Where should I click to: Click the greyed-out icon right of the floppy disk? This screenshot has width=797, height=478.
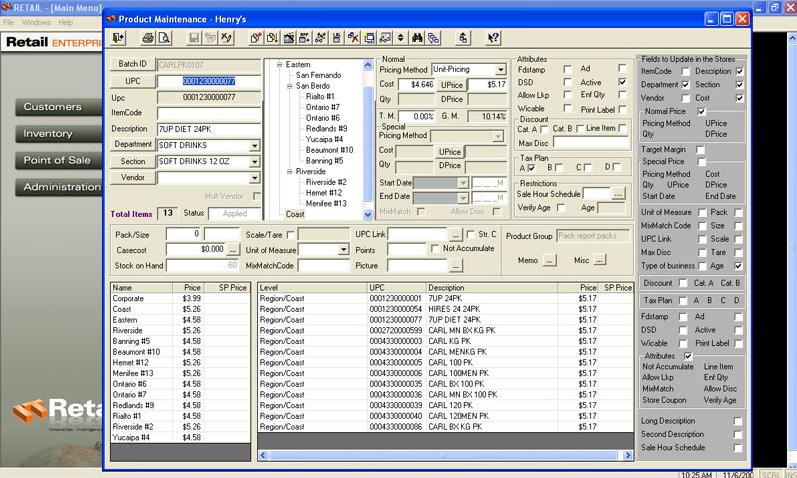210,38
